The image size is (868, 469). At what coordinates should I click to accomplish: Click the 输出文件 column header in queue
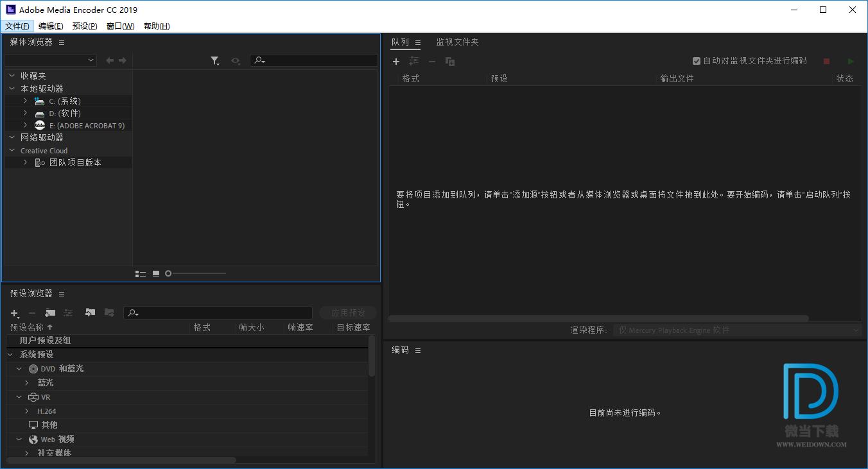pos(677,78)
